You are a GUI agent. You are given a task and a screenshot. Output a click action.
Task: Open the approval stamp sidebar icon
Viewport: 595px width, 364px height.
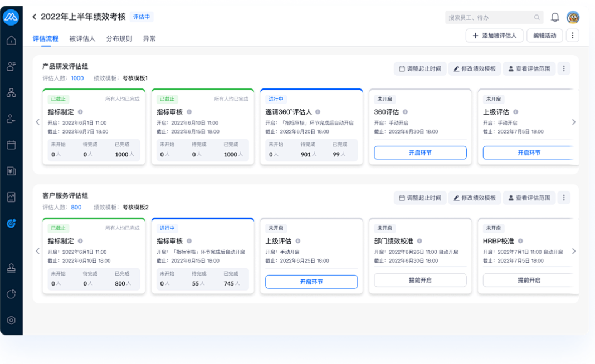click(11, 268)
